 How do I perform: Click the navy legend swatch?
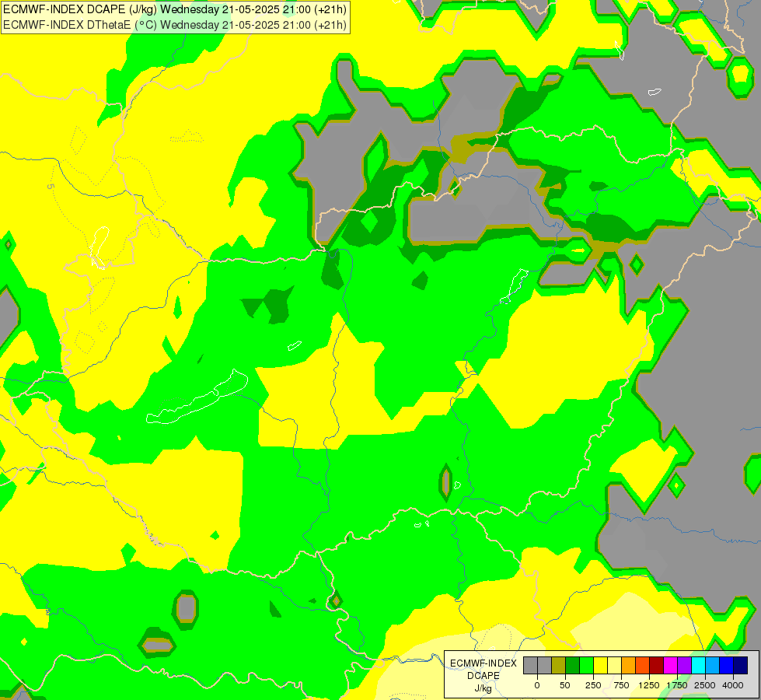coord(741,666)
